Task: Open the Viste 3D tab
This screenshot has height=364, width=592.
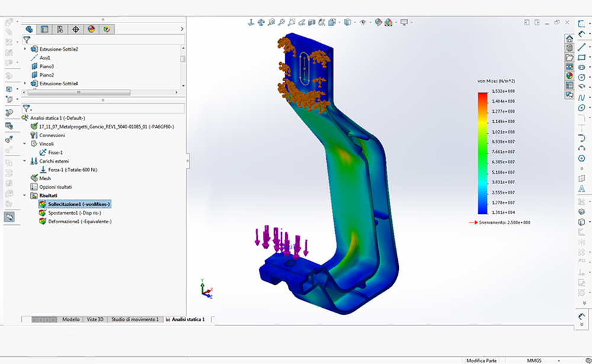Action: 95,320
